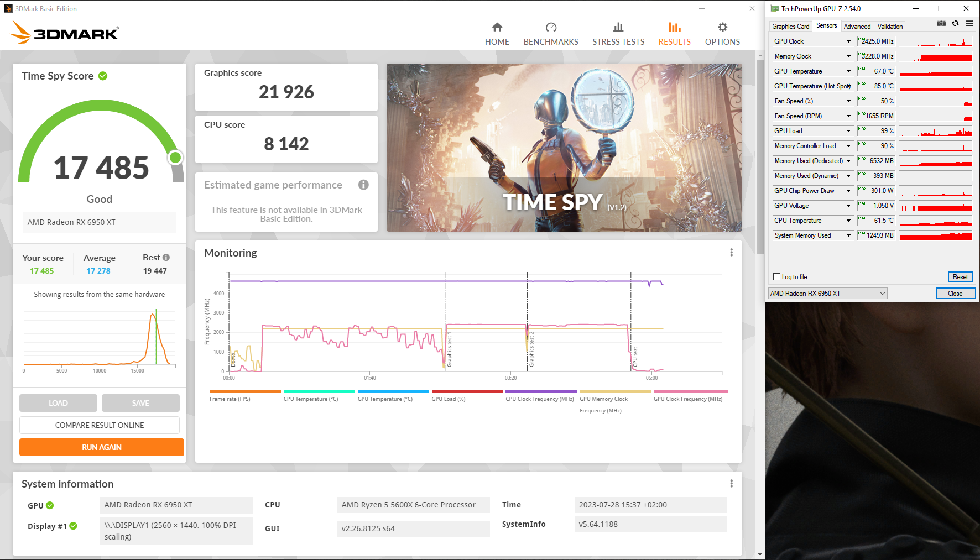Image resolution: width=980 pixels, height=560 pixels.
Task: Click the Frame rate (FPS) orange legend bar
Action: click(x=245, y=391)
